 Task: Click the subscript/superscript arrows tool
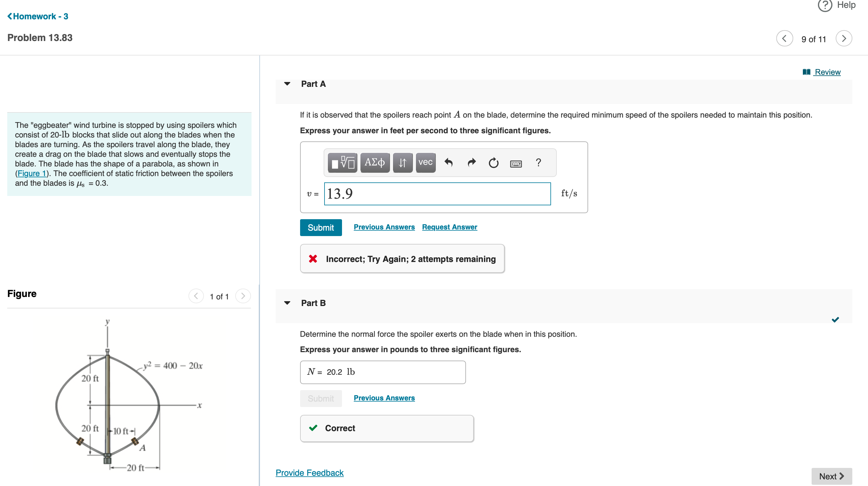(x=402, y=163)
